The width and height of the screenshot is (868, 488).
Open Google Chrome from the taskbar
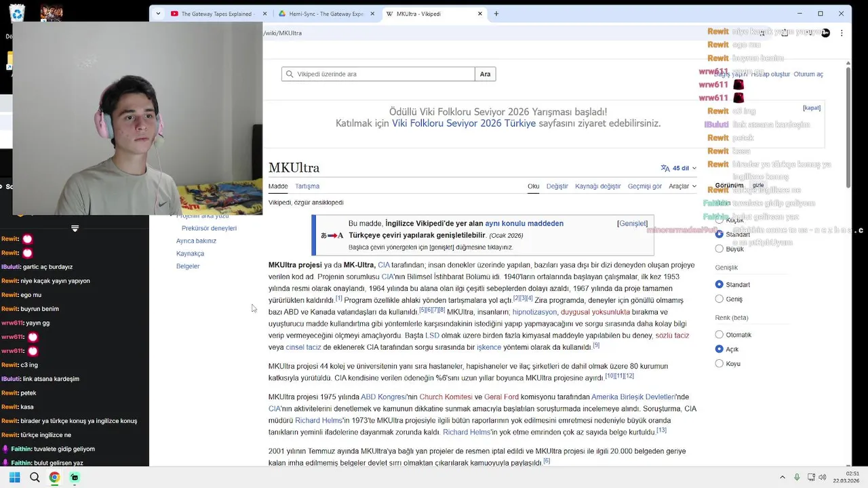tap(54, 477)
